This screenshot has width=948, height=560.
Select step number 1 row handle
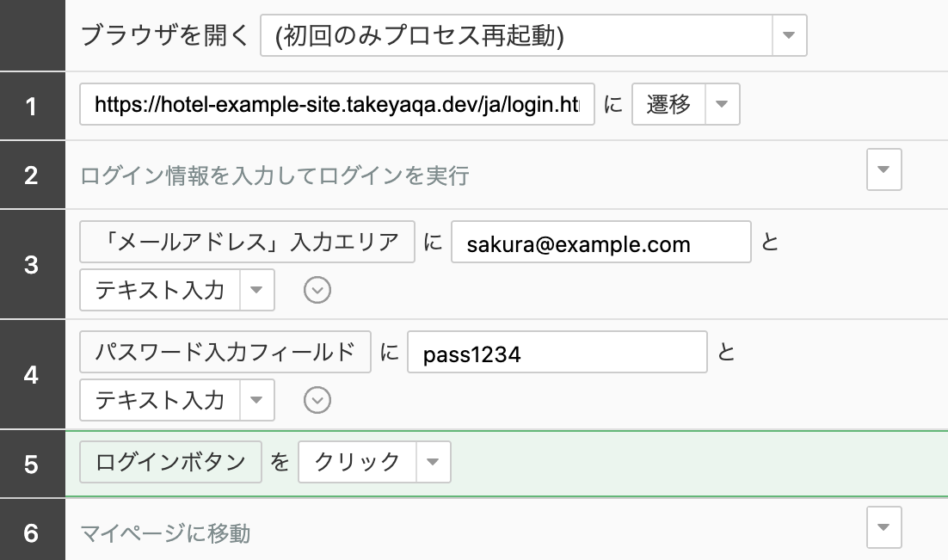pyautogui.click(x=32, y=107)
